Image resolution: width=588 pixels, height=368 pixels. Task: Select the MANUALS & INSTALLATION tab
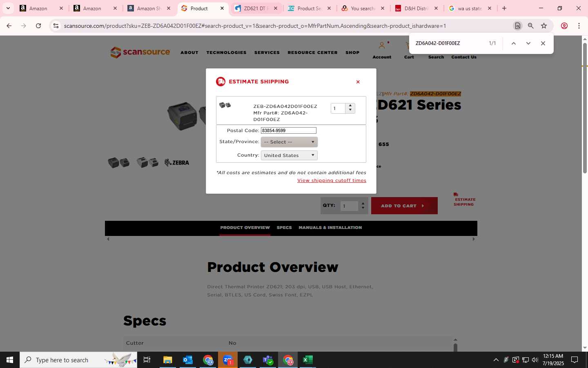330,228
